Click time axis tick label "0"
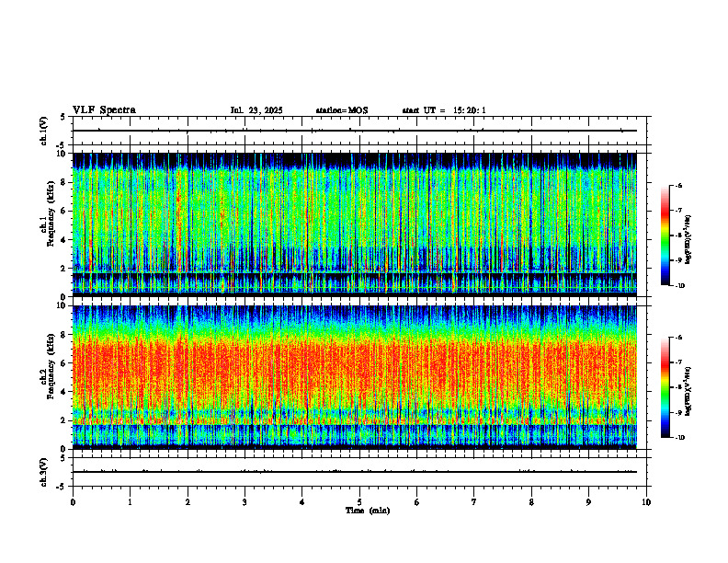The image size is (728, 563). (73, 502)
